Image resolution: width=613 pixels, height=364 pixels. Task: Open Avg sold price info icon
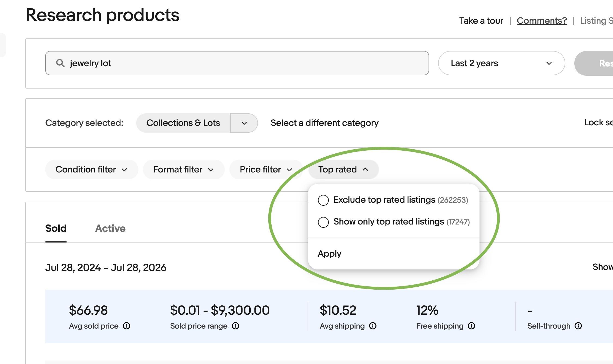[x=126, y=326]
